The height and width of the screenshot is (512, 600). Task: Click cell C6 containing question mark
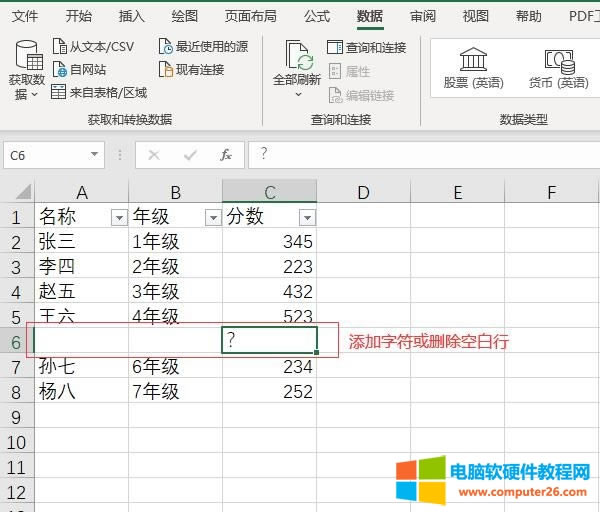point(269,340)
